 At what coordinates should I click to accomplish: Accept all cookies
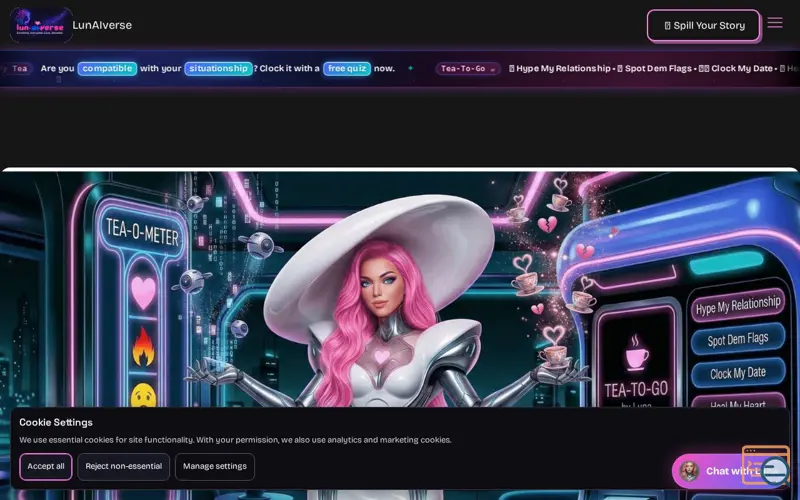click(46, 466)
